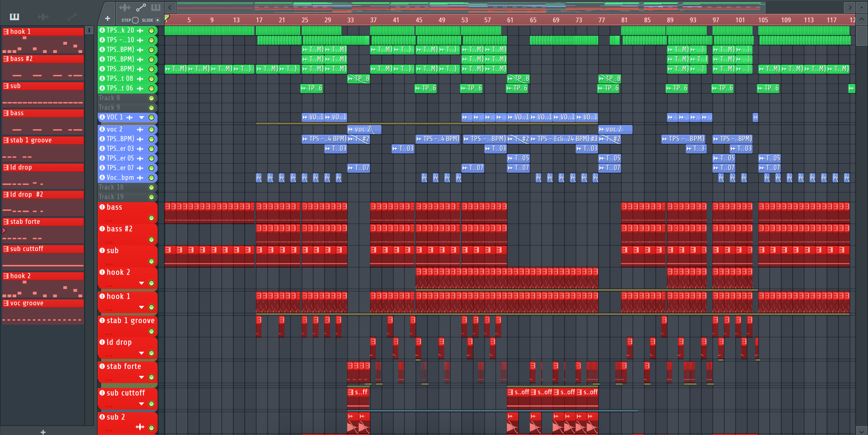Click the song start marker at bar 1
The width and height of the screenshot is (868, 435).
point(167,18)
